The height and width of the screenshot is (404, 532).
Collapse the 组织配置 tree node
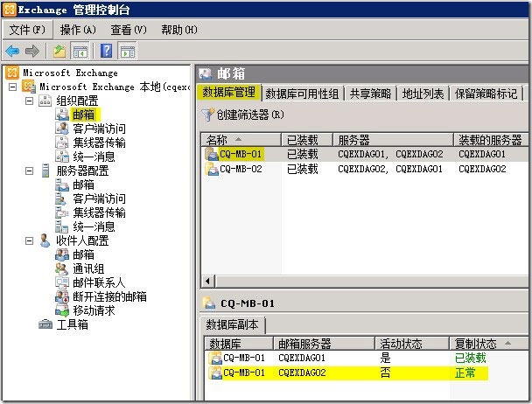point(29,101)
